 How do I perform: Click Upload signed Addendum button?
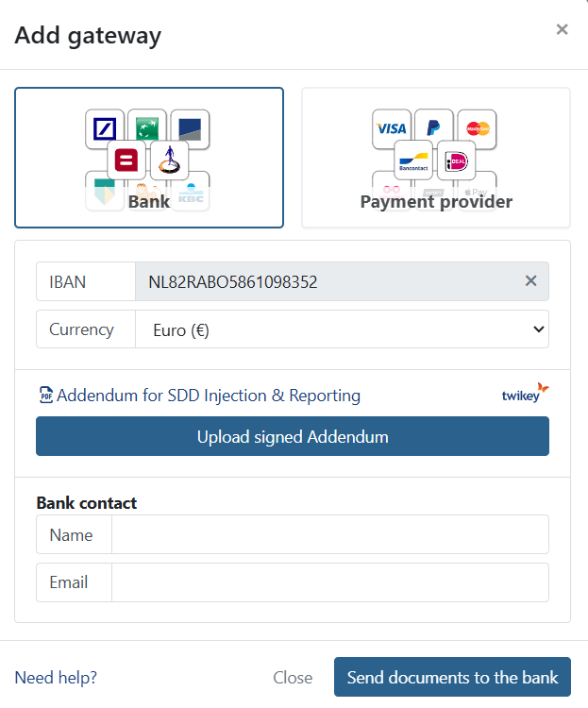point(293,437)
